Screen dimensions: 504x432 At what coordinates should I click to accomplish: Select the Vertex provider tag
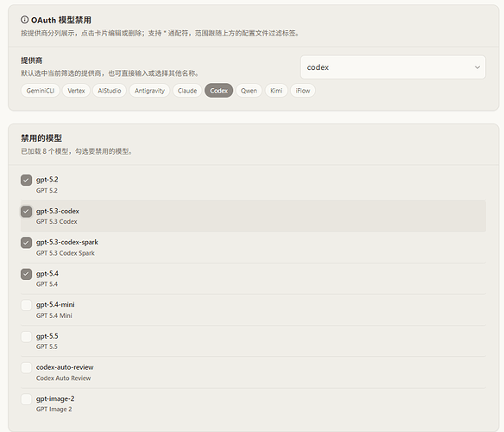[76, 91]
